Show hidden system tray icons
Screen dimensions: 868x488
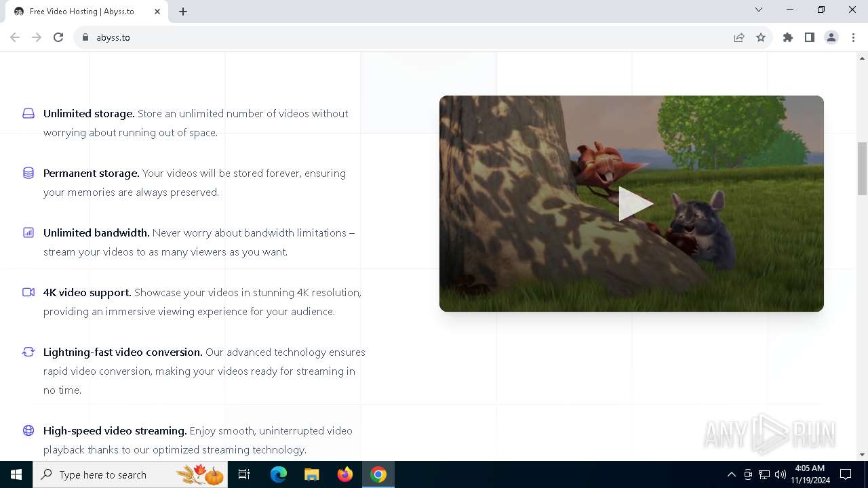(731, 474)
